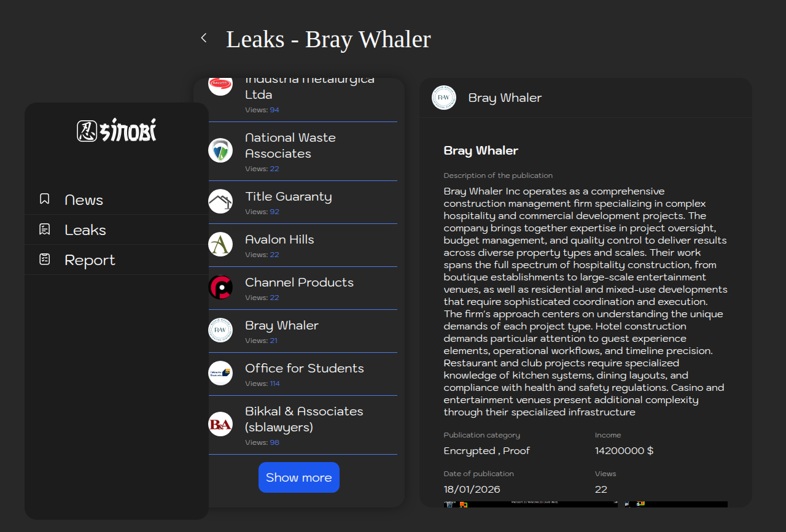Open the Bray Whaler entry in the list

tap(282, 325)
